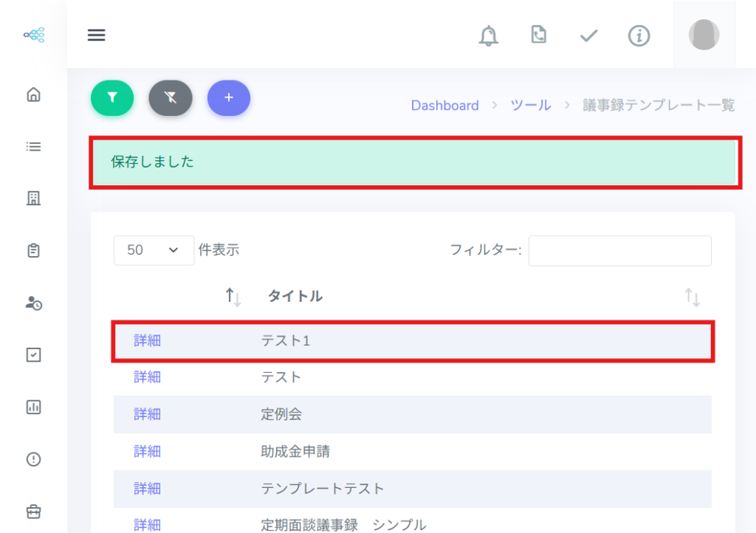This screenshot has height=533, width=756.
Task: Click the checkmark icon in header
Action: pos(588,35)
